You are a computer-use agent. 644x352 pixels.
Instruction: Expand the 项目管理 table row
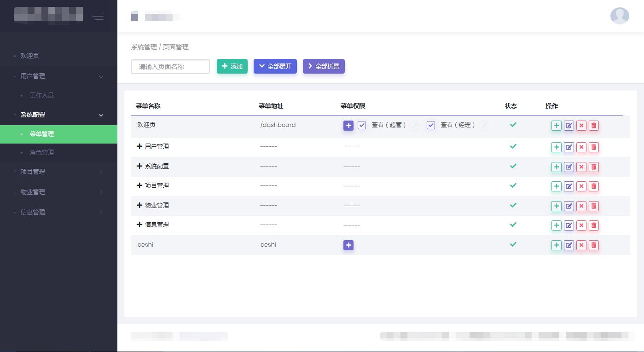[139, 185]
